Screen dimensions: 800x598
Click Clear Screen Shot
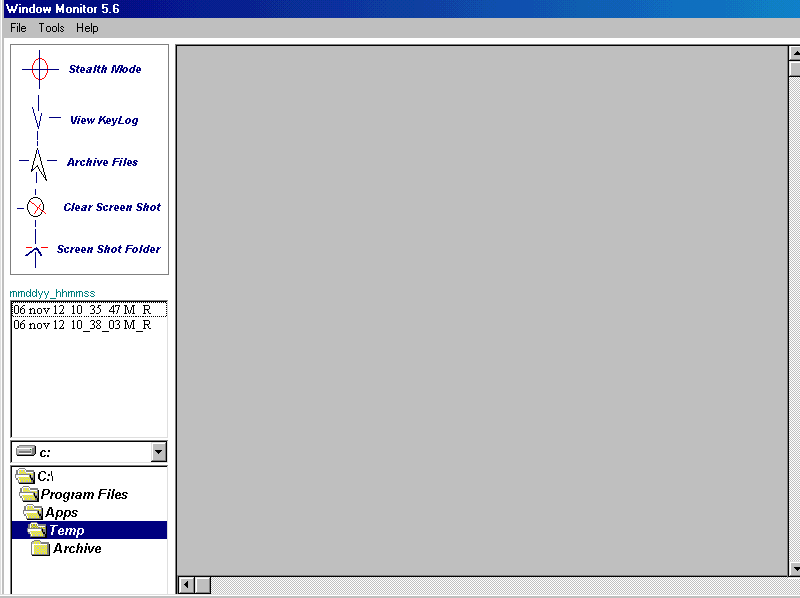(111, 207)
